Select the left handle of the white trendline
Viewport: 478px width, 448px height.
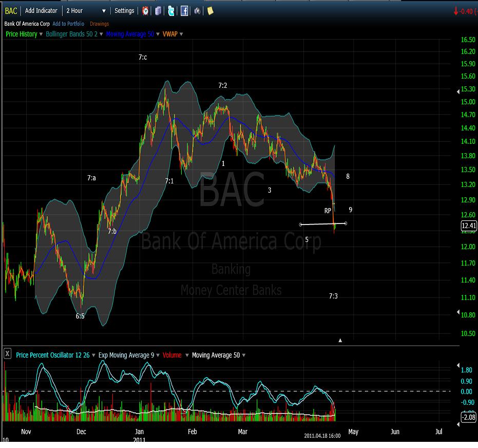point(300,225)
